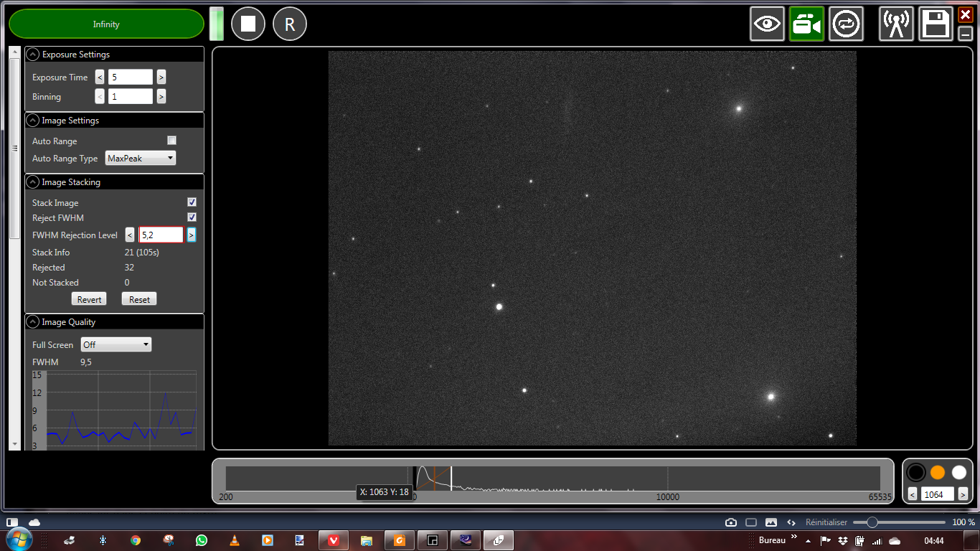Open VLC media player from taskbar
This screenshot has width=980, height=551.
pos(235,540)
